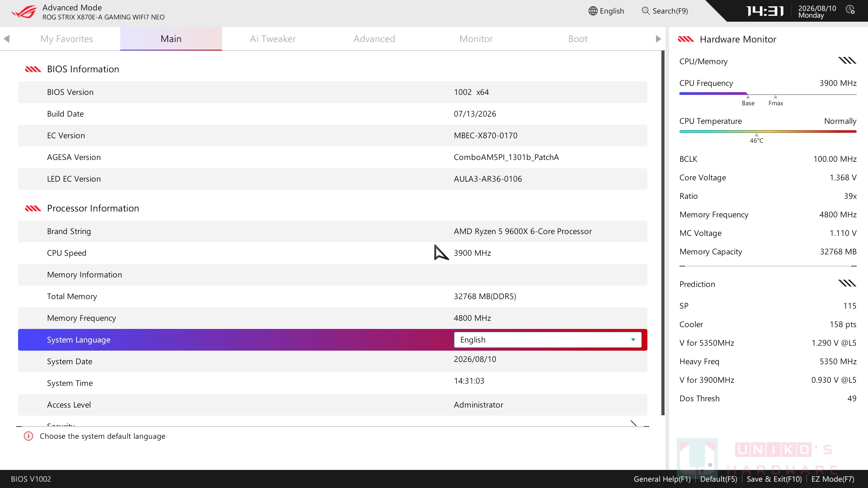This screenshot has height=488, width=868.
Task: Click the V for 3900MHz value
Action: [x=834, y=380]
